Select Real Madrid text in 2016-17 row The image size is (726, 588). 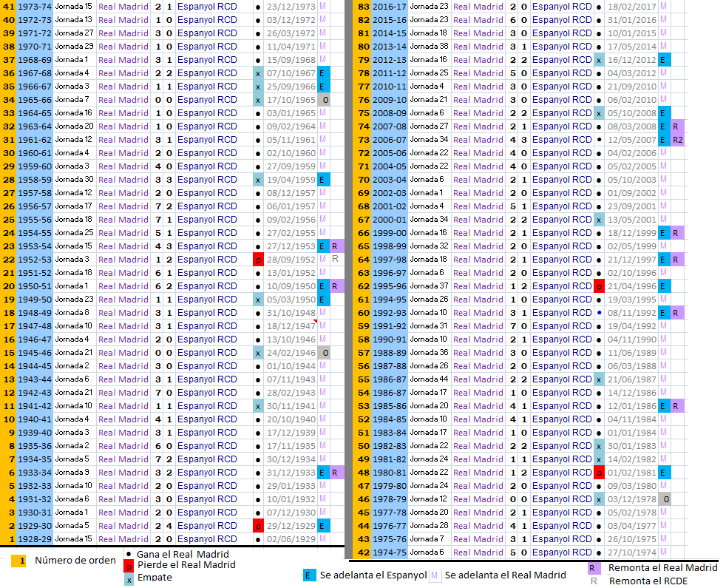coord(478,7)
